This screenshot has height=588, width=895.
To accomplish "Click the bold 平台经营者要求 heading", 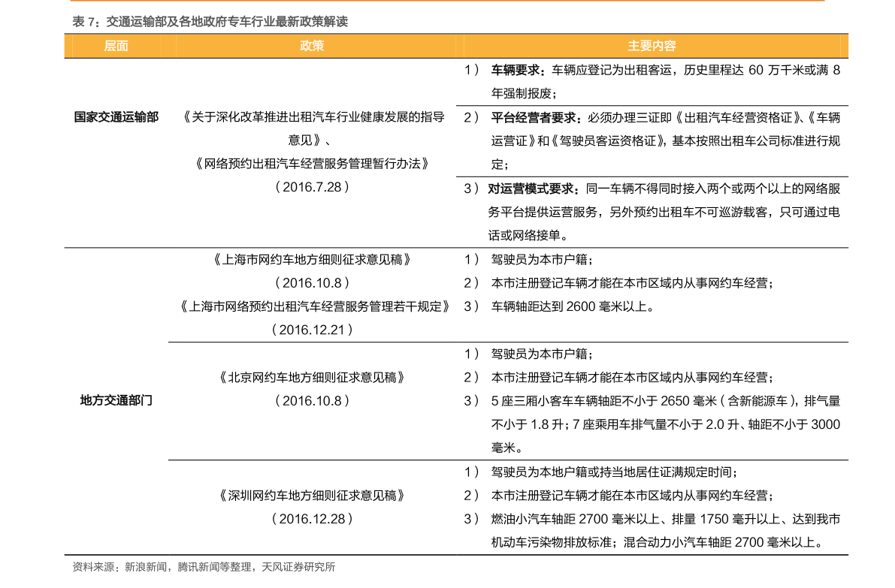I will click(535, 118).
